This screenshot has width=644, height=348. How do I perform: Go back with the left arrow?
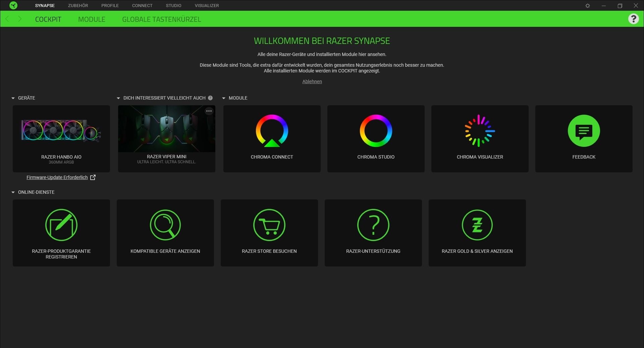pyautogui.click(x=7, y=19)
